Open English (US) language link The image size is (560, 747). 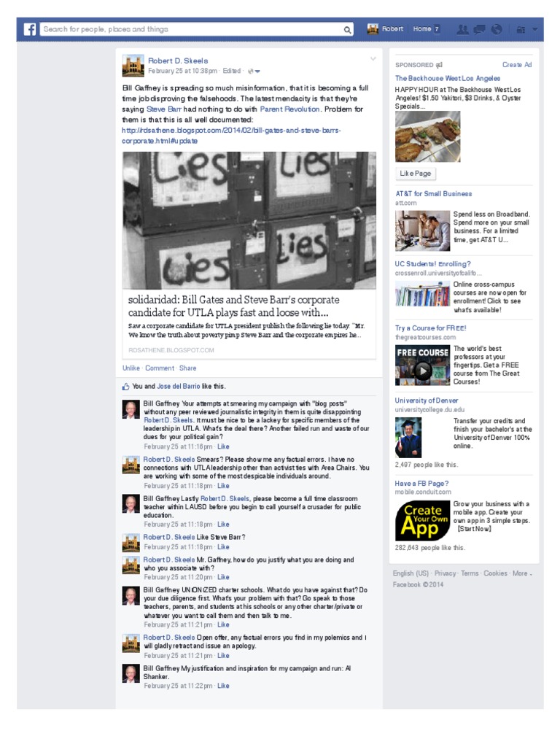pos(411,573)
